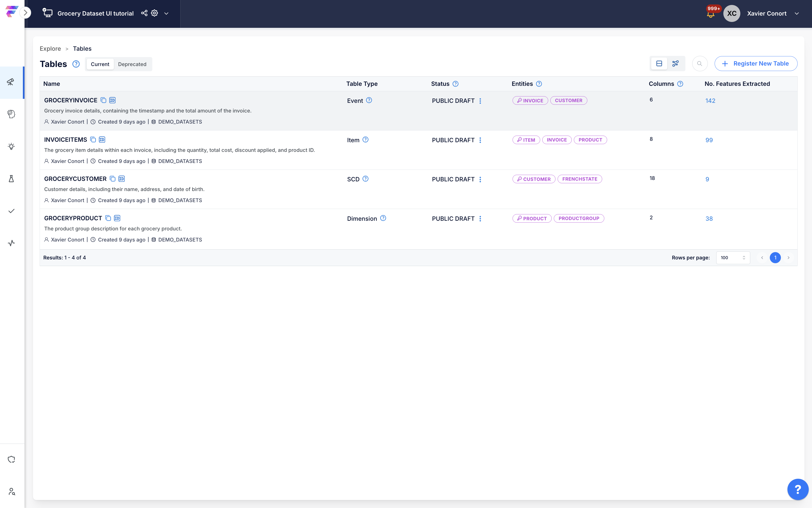Click help icon next to Event type
Viewport: 812px width, 508px height.
click(369, 100)
